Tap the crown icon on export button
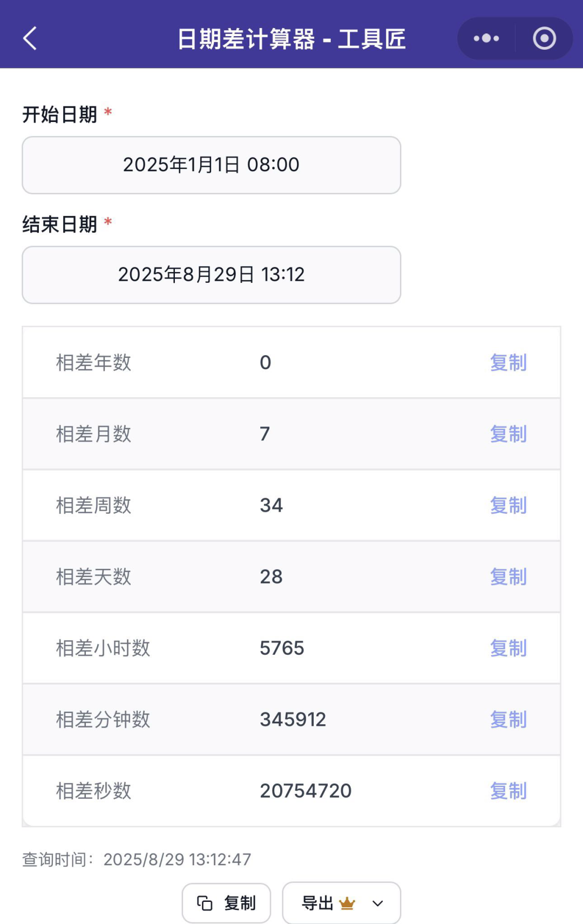This screenshot has height=924, width=583. (x=347, y=903)
